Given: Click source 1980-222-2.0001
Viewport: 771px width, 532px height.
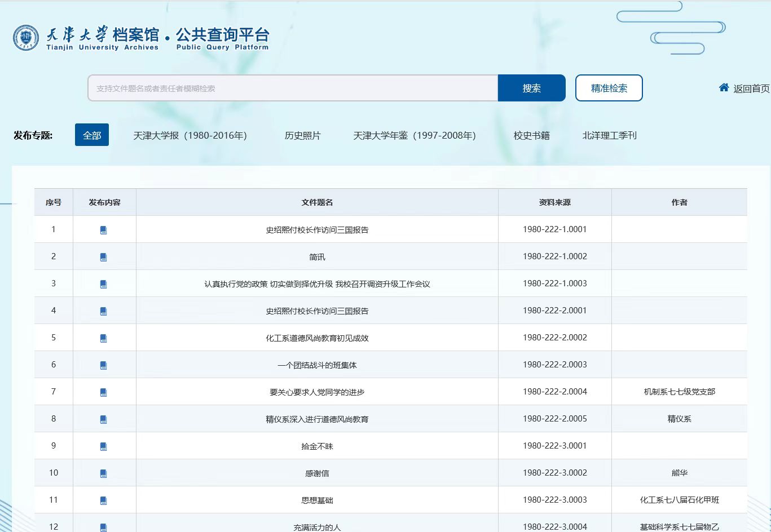Looking at the screenshot, I should coord(555,311).
